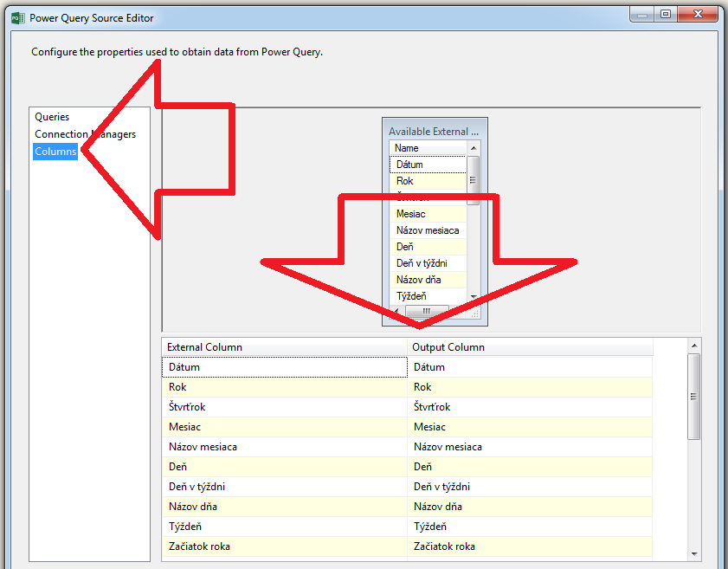The width and height of the screenshot is (728, 569).
Task: Click the Available External list scrollbar thumb
Action: pyautogui.click(x=474, y=180)
